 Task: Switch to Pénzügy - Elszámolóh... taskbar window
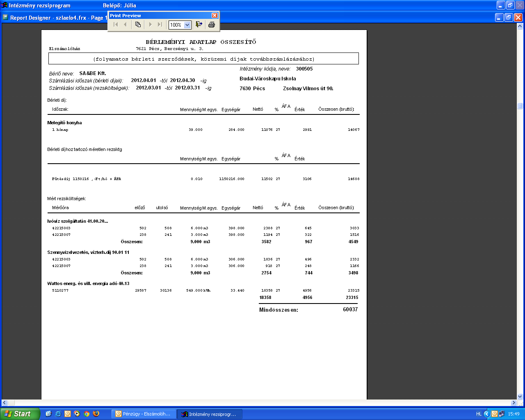pos(144,414)
